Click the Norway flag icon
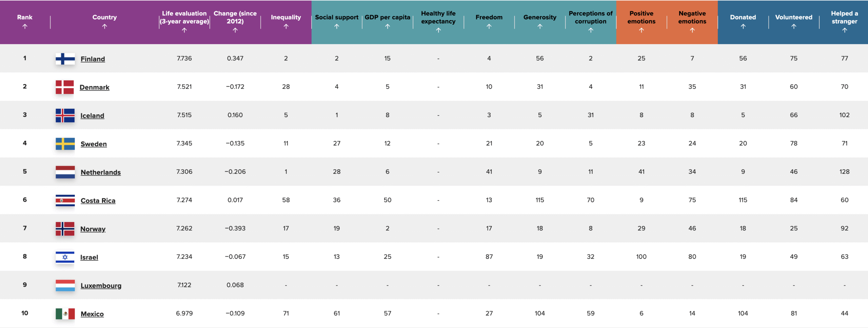This screenshot has height=328, width=868. tap(65, 229)
